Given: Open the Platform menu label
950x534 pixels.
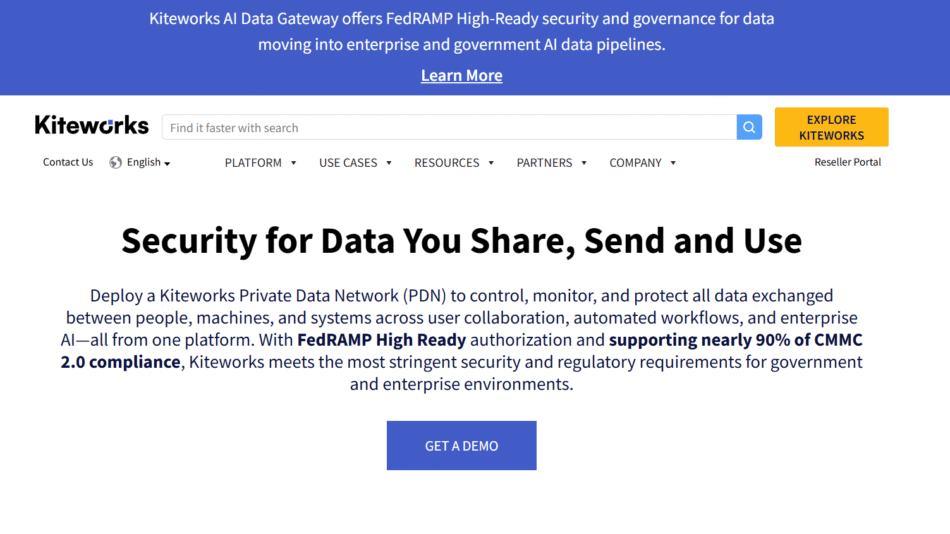Looking at the screenshot, I should coord(253,163).
